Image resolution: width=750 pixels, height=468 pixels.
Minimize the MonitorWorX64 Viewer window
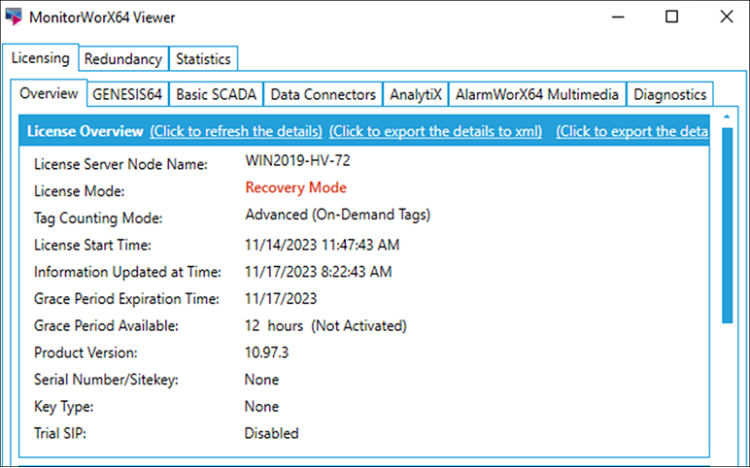click(x=618, y=17)
